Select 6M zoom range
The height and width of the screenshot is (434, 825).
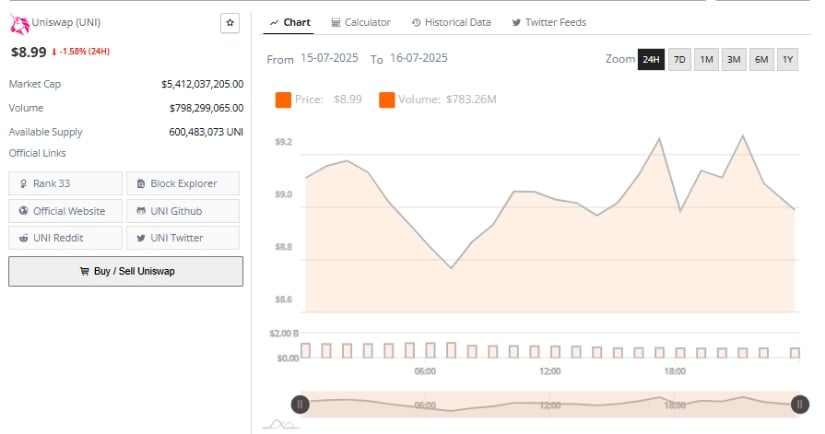[x=761, y=59]
